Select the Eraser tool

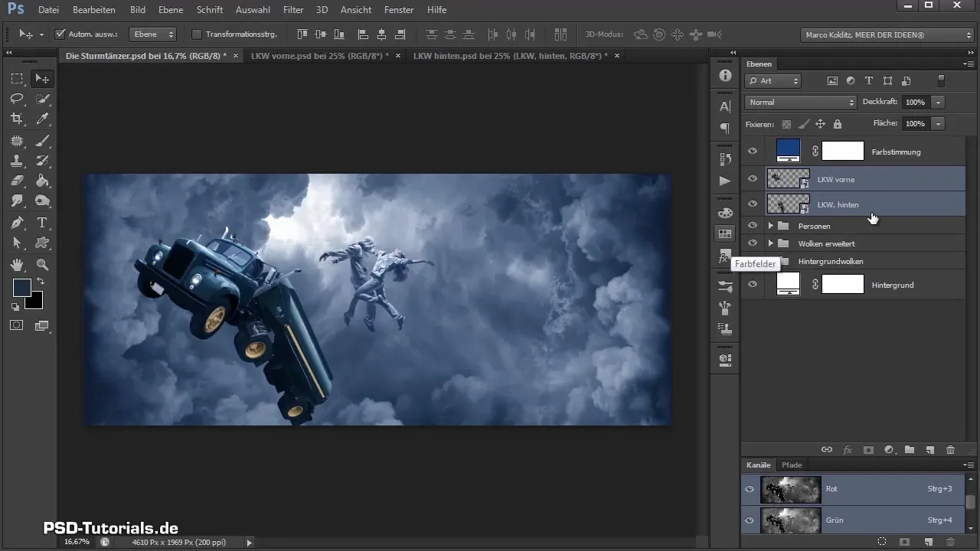click(x=16, y=181)
